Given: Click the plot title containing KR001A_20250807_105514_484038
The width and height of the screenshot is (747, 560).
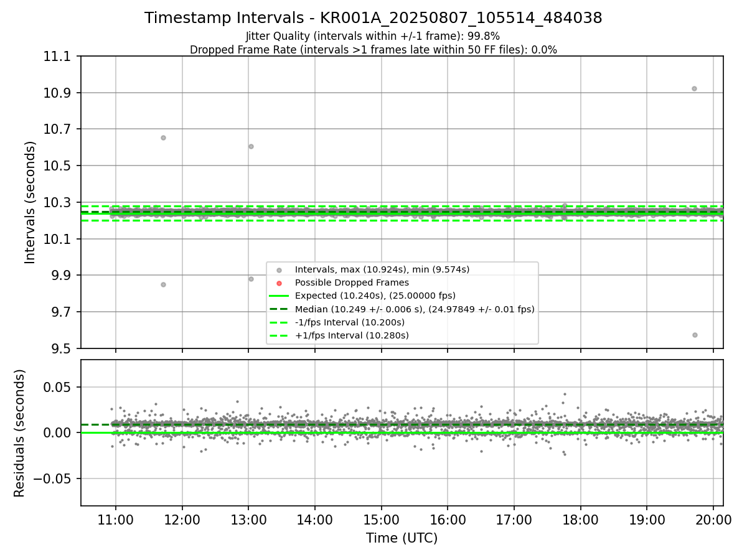Looking at the screenshot, I should [x=374, y=18].
